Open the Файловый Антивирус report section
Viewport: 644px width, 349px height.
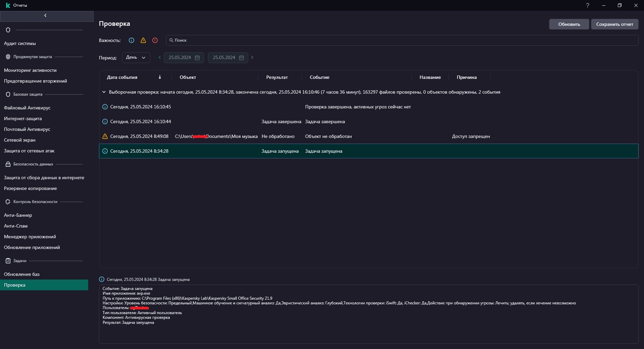pyautogui.click(x=27, y=108)
